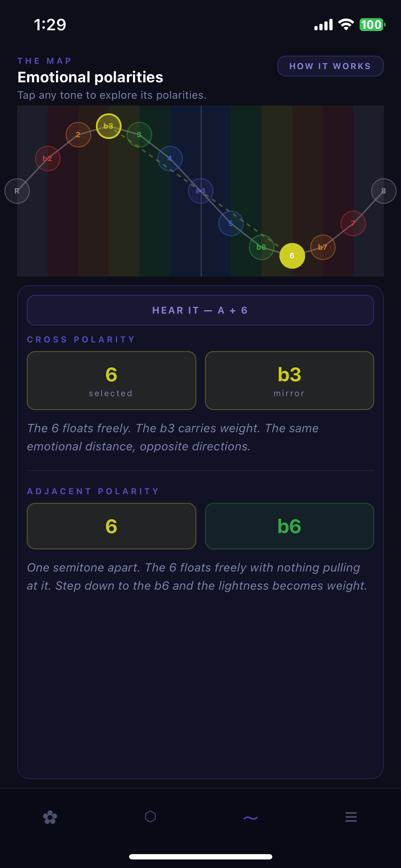Play the HEAR IT — A + 6 sound
The width and height of the screenshot is (401, 868).
point(200,310)
